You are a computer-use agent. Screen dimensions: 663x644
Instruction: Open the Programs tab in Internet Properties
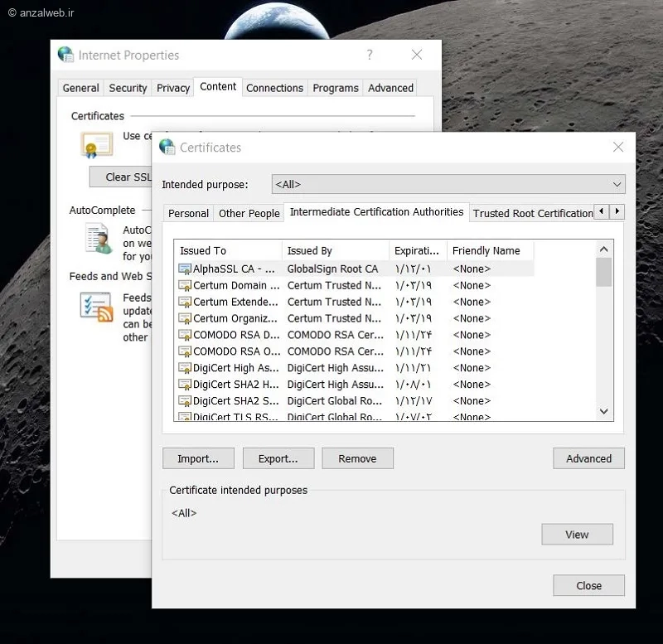click(336, 88)
